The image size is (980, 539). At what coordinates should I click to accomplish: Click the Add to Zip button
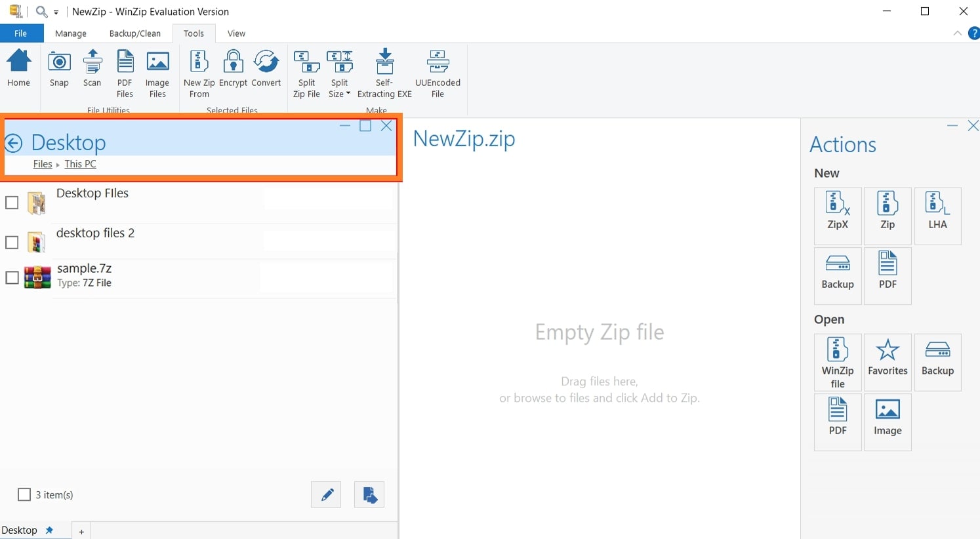[369, 494]
